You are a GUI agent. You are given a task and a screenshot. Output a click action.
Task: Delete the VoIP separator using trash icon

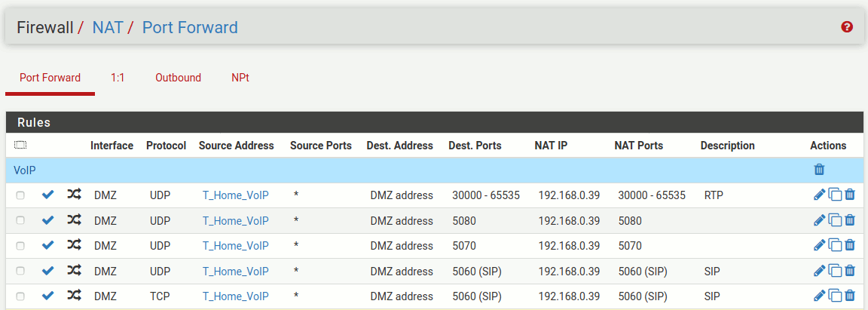coord(820,170)
